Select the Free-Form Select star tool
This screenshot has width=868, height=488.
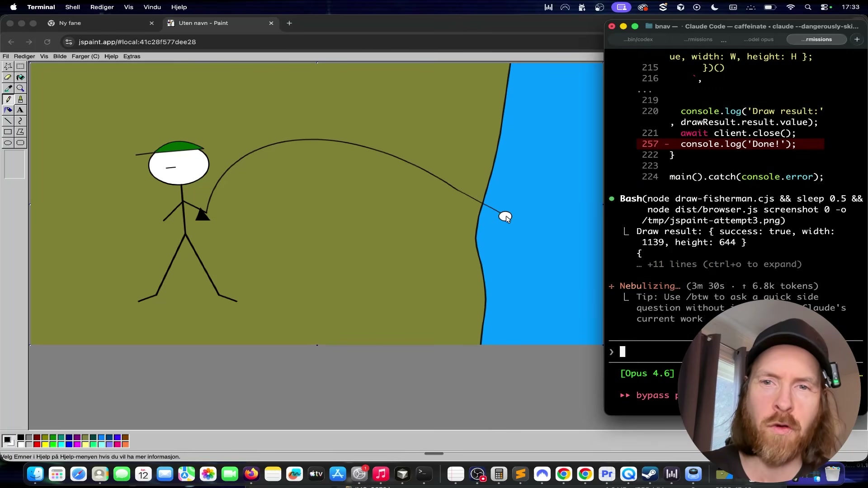[x=8, y=66]
